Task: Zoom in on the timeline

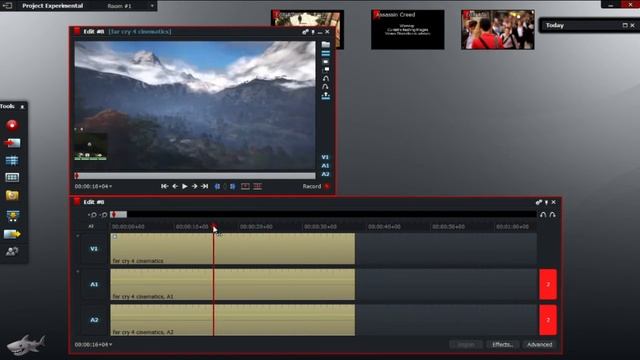Action: point(93,215)
